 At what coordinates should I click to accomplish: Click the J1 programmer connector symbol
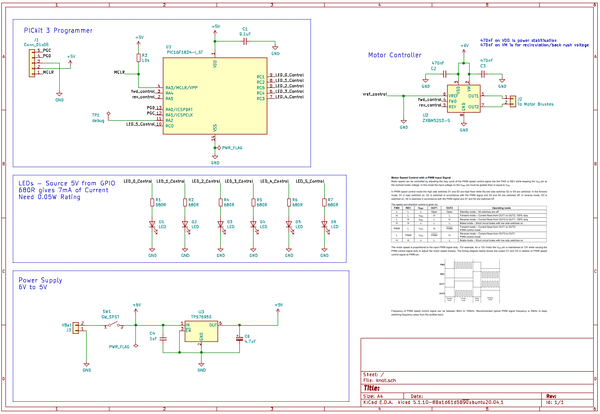click(x=30, y=63)
